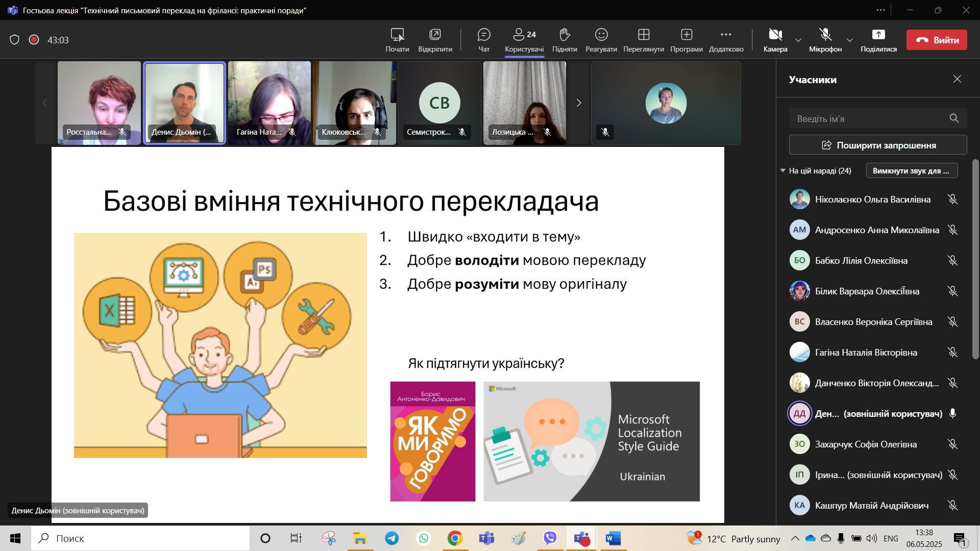Click the Поширити запрошення button
Viewport: 980px width, 551px height.
(878, 145)
